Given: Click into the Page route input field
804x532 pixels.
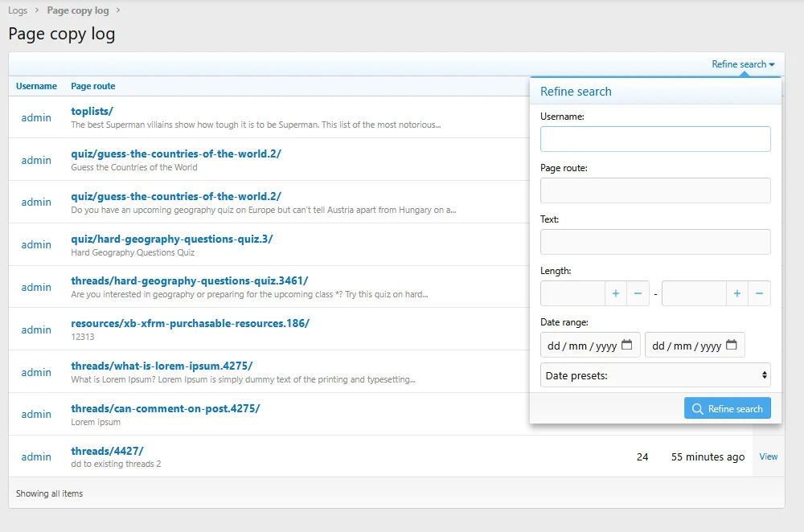Looking at the screenshot, I should (655, 190).
